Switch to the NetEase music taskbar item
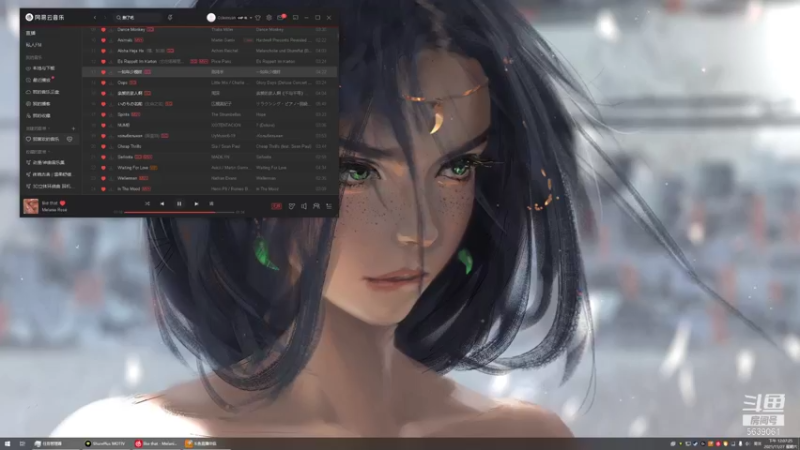This screenshot has height=450, width=800. [x=157, y=444]
